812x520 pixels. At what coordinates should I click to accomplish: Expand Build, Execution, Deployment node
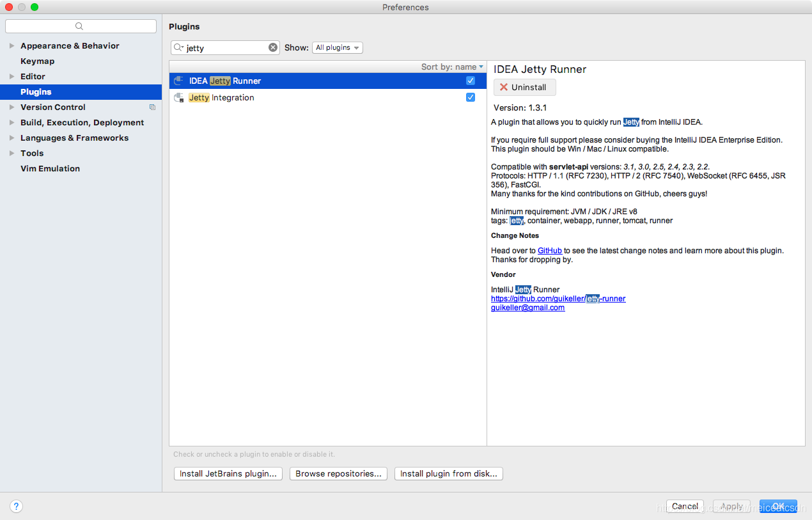(12, 123)
